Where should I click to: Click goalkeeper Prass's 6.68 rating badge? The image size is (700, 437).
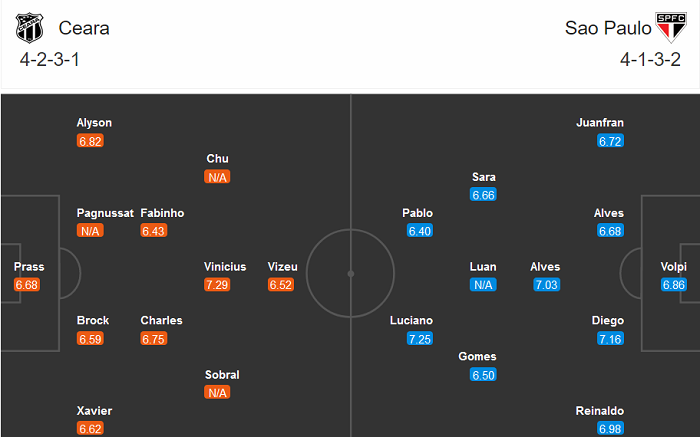[27, 285]
